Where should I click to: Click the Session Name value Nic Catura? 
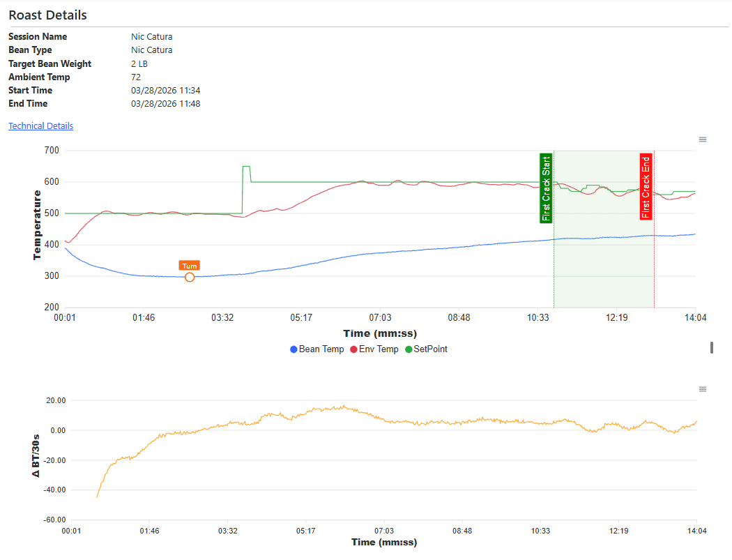point(151,36)
